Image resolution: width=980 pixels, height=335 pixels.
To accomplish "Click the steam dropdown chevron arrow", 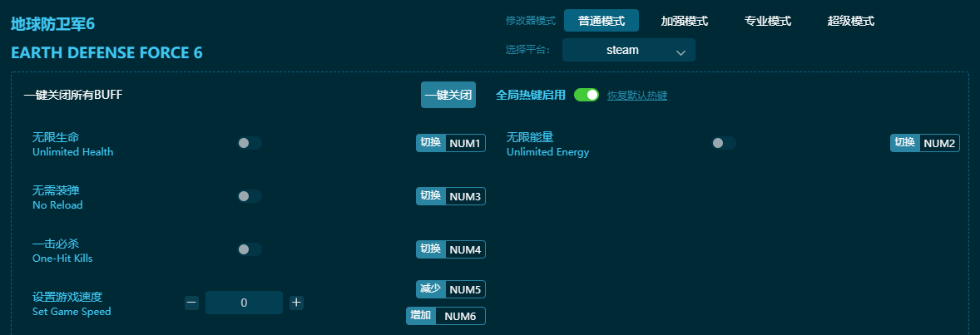I will point(681,53).
